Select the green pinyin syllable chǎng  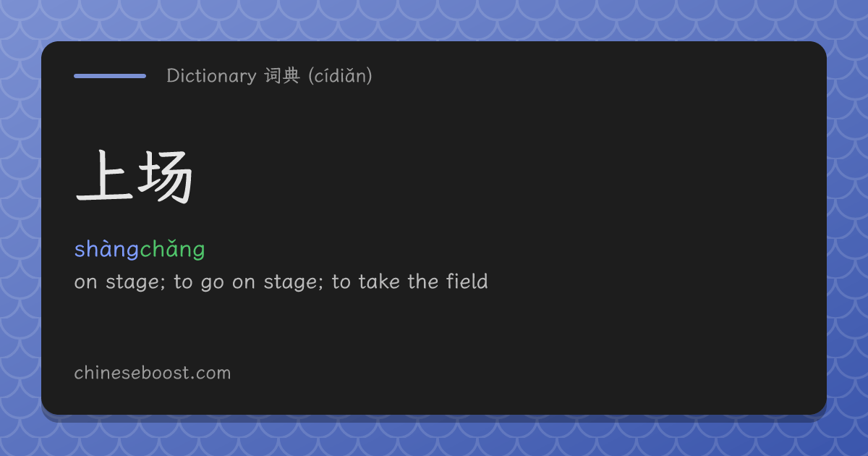click(x=172, y=250)
